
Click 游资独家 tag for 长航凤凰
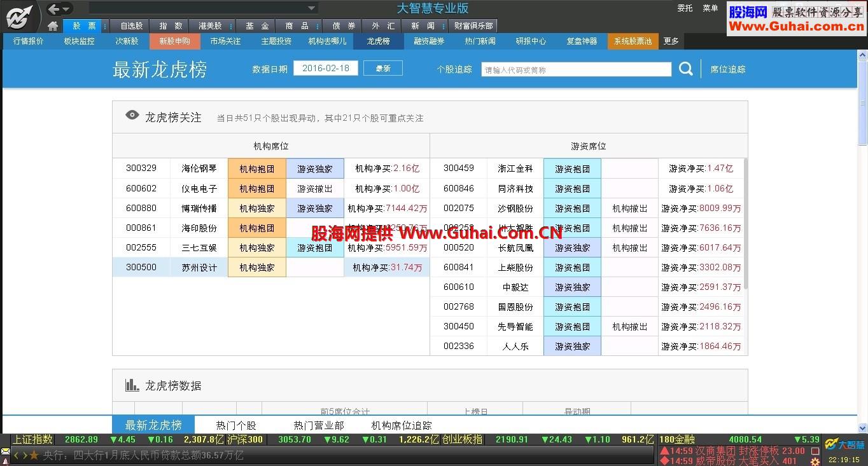tap(572, 247)
